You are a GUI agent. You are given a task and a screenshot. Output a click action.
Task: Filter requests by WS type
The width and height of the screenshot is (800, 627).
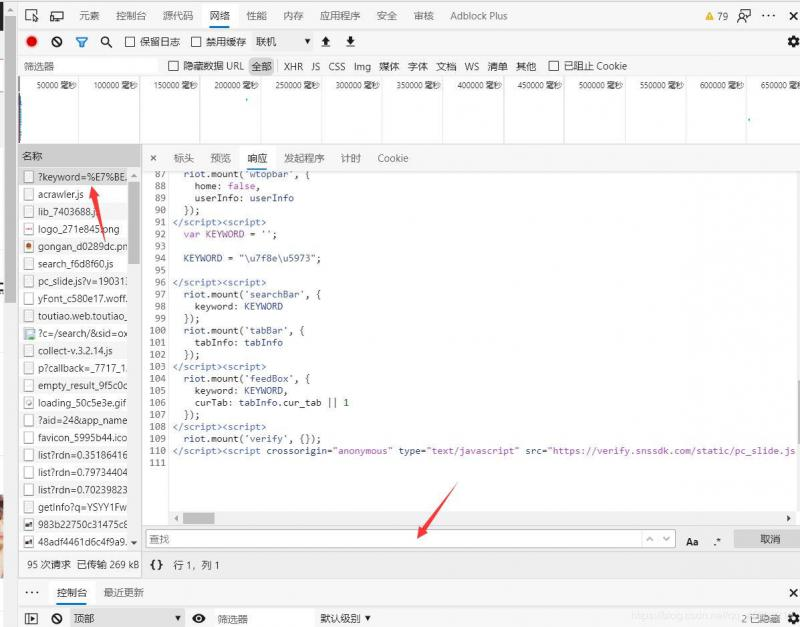(472, 66)
